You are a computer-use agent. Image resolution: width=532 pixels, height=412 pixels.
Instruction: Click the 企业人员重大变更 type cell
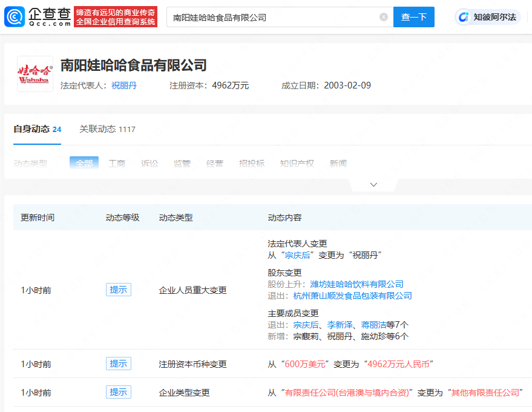pos(192,290)
